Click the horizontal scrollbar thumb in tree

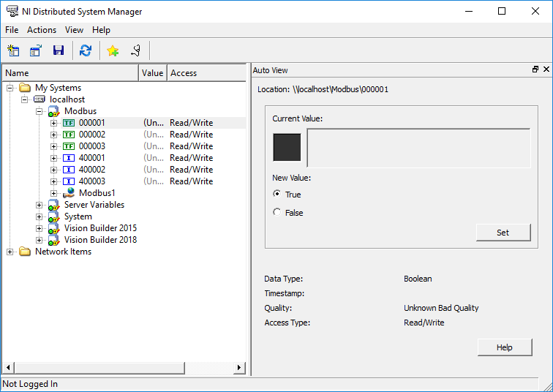(x=99, y=368)
